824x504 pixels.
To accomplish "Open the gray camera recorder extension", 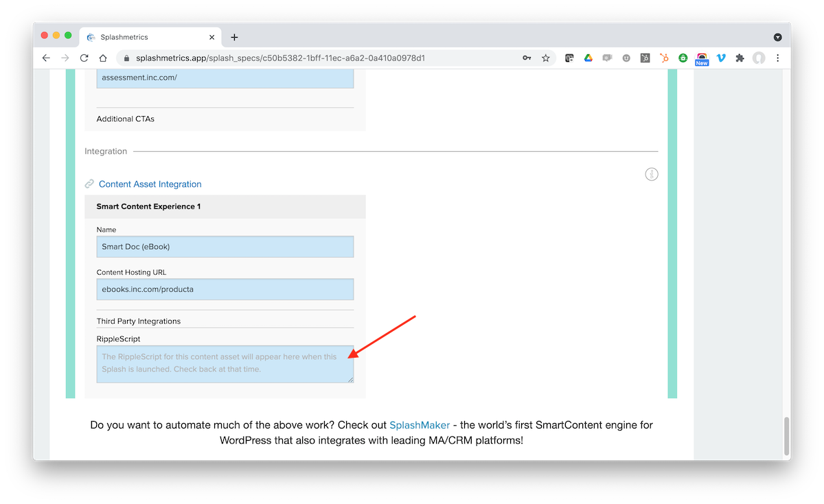I will (x=607, y=58).
